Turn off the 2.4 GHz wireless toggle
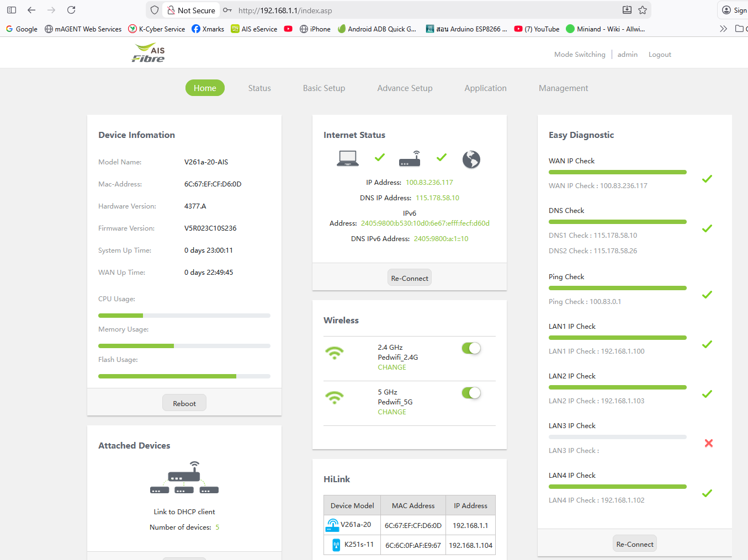The width and height of the screenshot is (748, 560). click(x=471, y=348)
